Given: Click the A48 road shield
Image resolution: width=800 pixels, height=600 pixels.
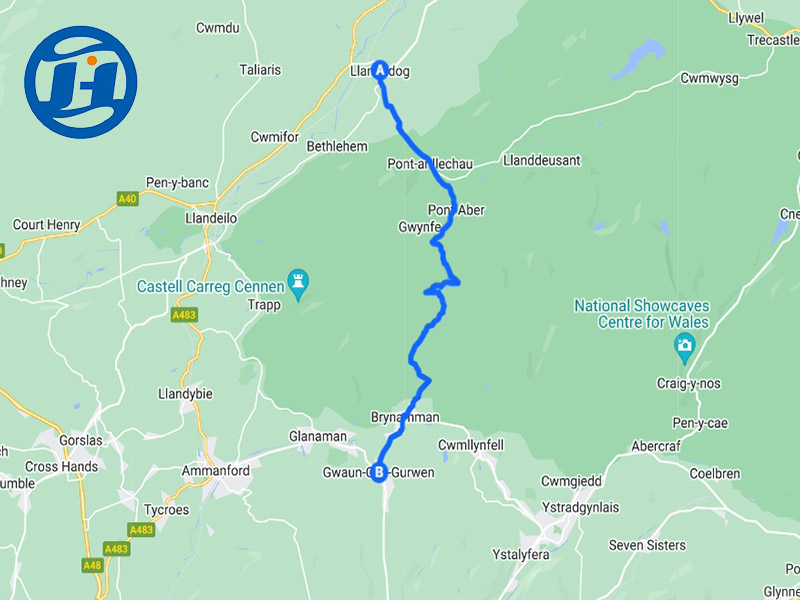Looking at the screenshot, I should pyautogui.click(x=92, y=565).
